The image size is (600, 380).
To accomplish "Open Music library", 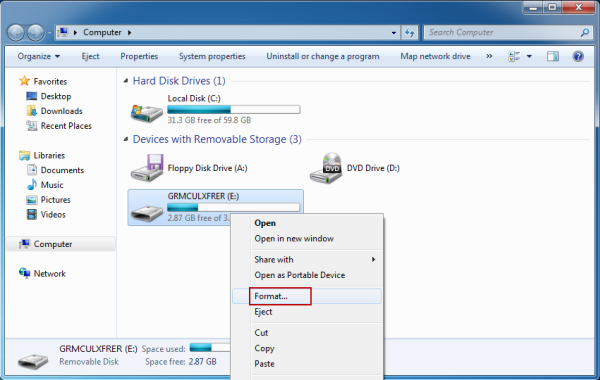I will (52, 185).
